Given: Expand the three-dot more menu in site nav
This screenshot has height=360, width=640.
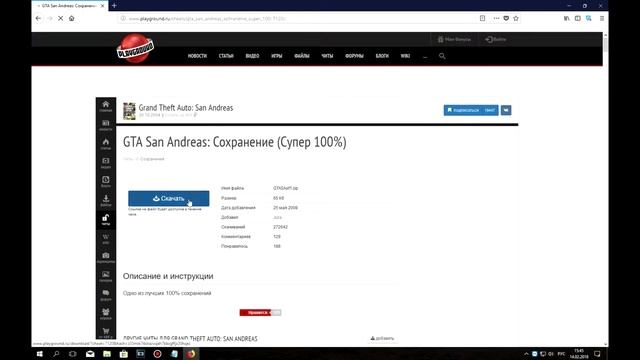Looking at the screenshot, I should pos(425,56).
